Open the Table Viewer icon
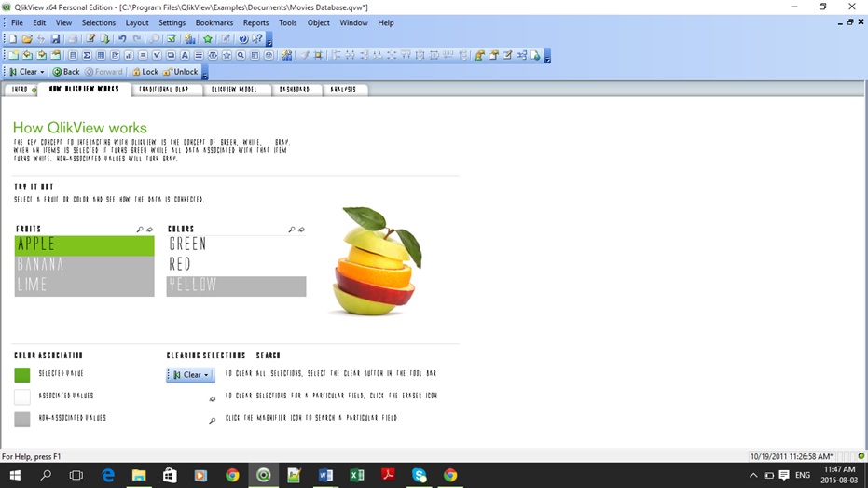 [521, 55]
